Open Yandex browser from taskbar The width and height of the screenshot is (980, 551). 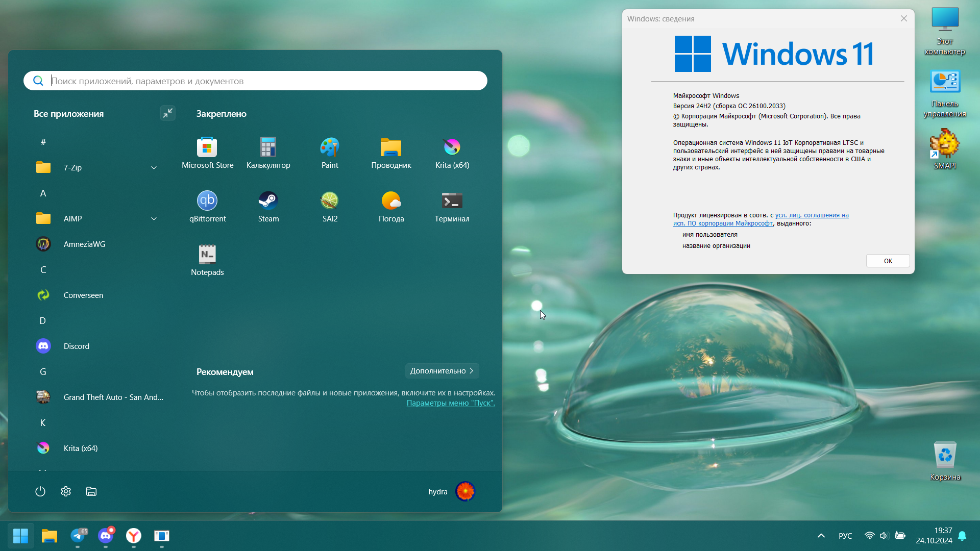(134, 536)
